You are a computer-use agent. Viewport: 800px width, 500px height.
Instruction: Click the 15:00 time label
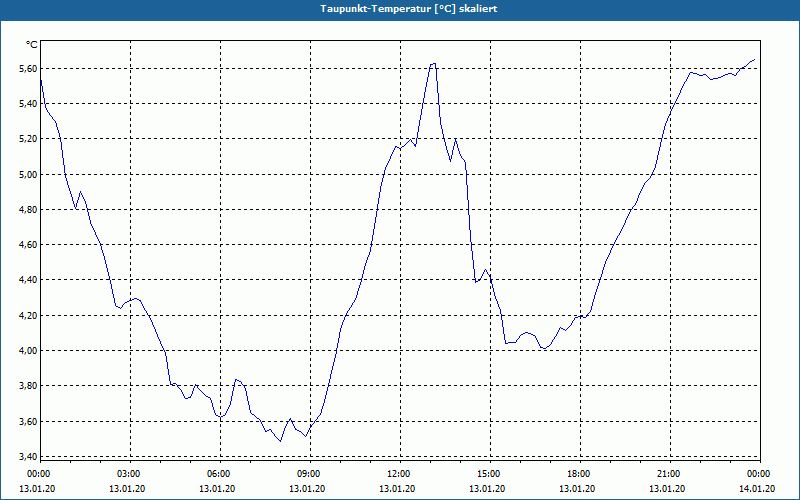[488, 474]
